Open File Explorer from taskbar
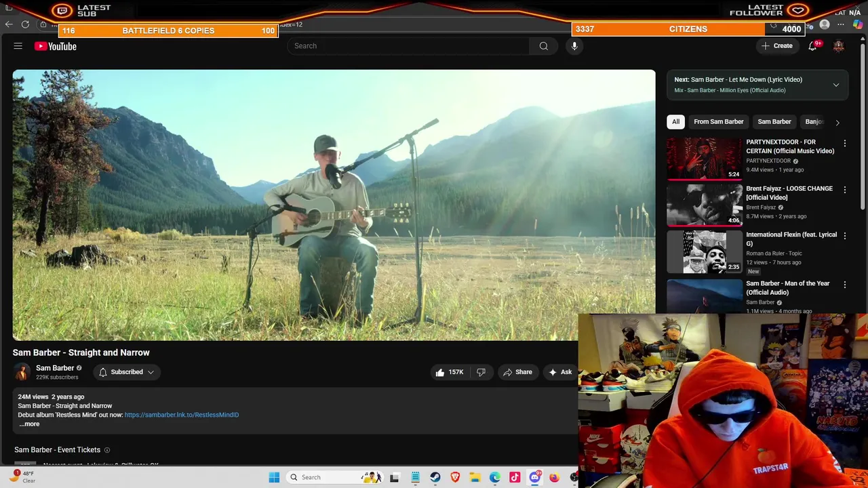Viewport: 868px width, 488px height. 475,477
